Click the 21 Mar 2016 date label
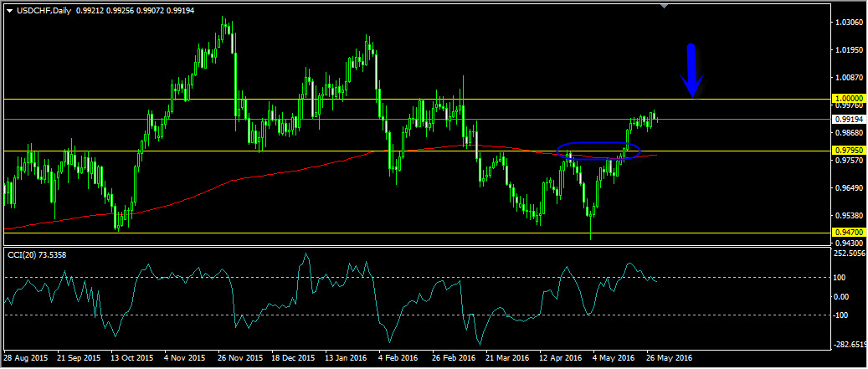This screenshot has height=369, width=868. [507, 358]
